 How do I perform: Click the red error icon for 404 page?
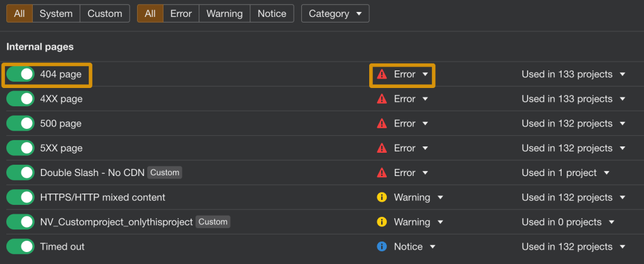pyautogui.click(x=381, y=74)
